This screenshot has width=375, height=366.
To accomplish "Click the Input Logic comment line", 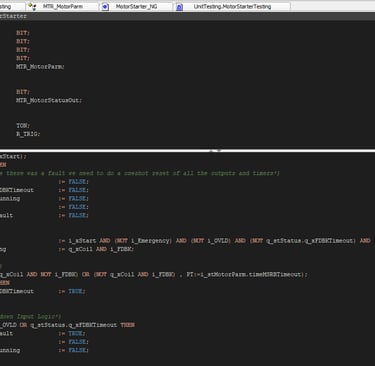I will point(30,316).
